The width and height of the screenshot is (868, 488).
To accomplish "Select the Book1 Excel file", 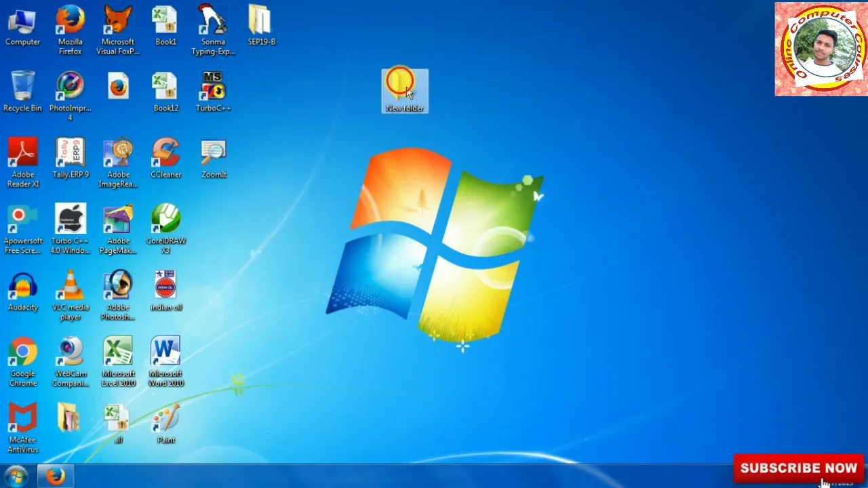I will point(165,27).
